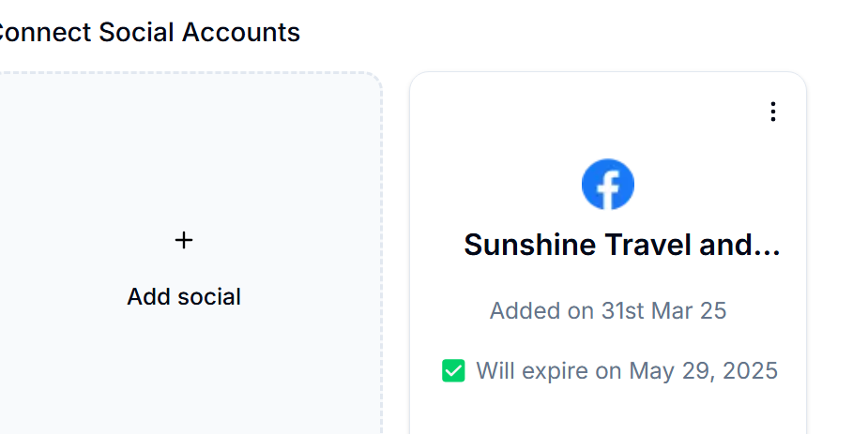Click the token status green check box
The width and height of the screenshot is (868, 434).
point(453,370)
